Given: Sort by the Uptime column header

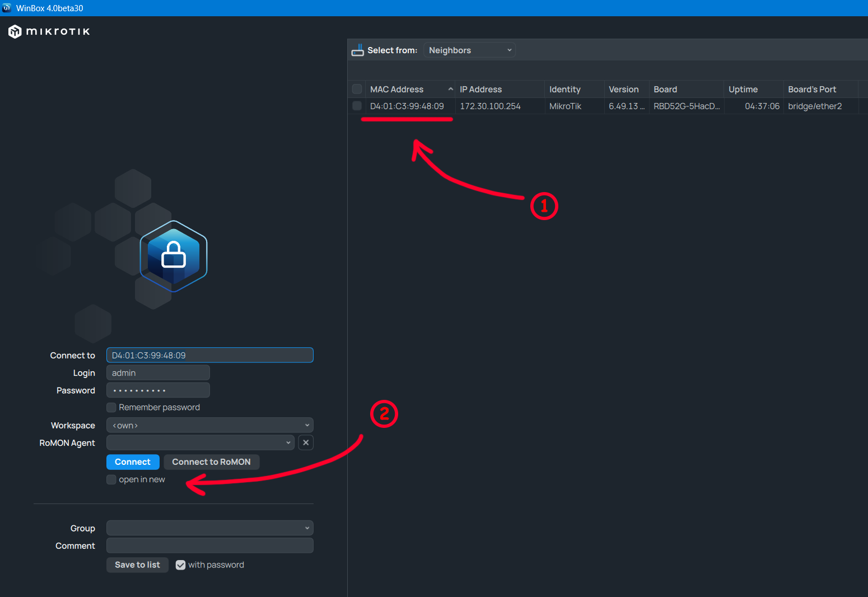Looking at the screenshot, I should tap(743, 90).
